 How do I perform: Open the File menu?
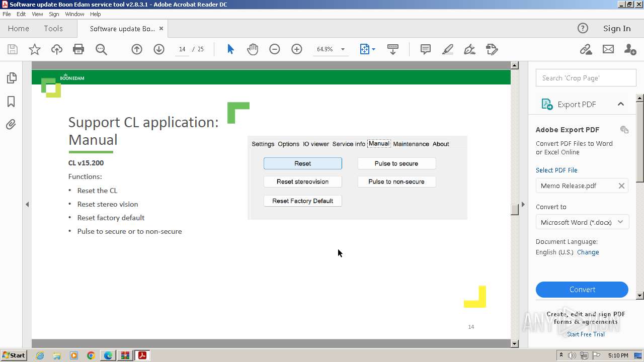coord(7,14)
